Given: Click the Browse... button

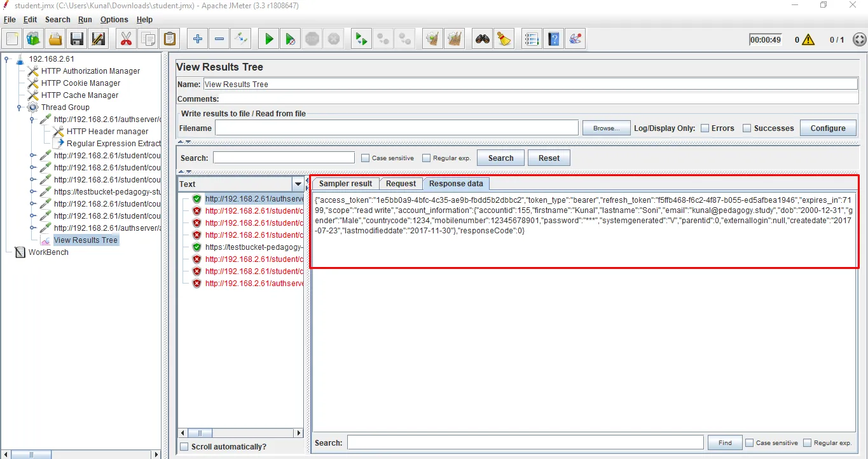Looking at the screenshot, I should [606, 128].
